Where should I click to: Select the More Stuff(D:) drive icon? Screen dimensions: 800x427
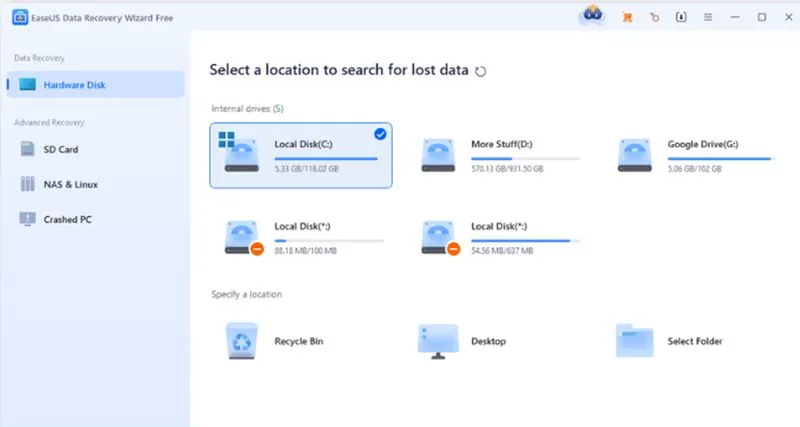coord(438,155)
